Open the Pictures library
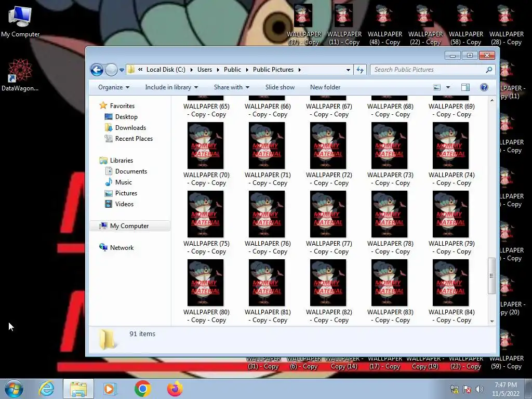Viewport: 532px width, 399px height. (126, 193)
